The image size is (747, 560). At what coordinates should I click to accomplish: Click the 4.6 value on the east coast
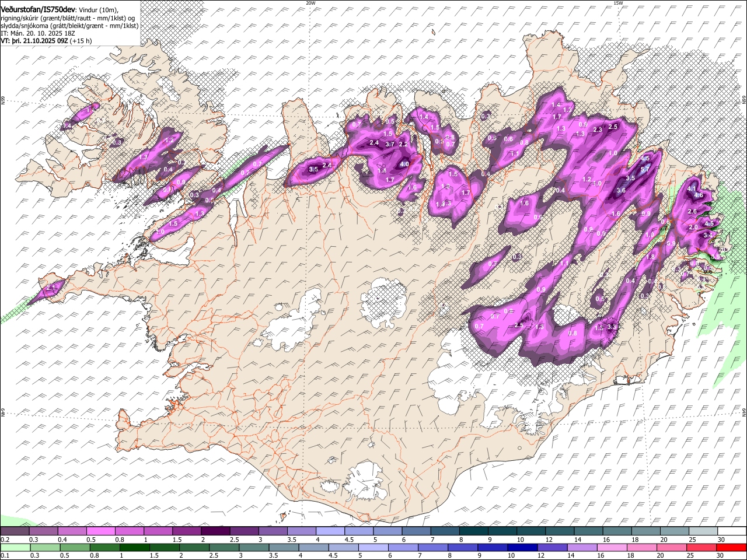tap(699, 195)
